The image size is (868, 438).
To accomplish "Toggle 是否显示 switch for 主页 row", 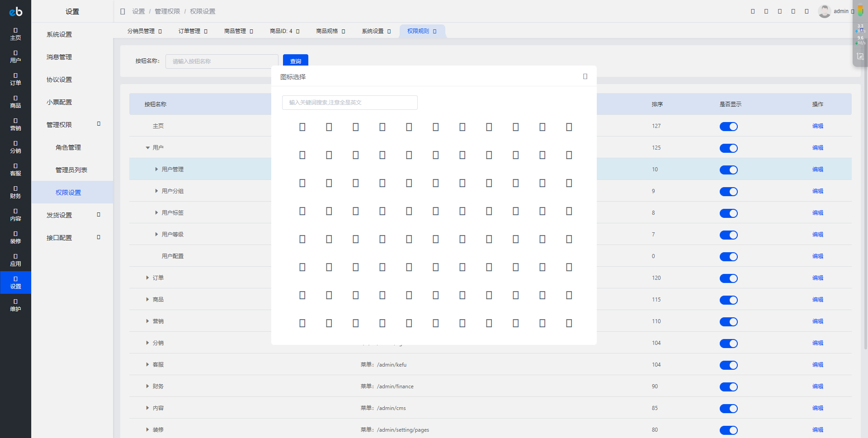I will pos(728,127).
